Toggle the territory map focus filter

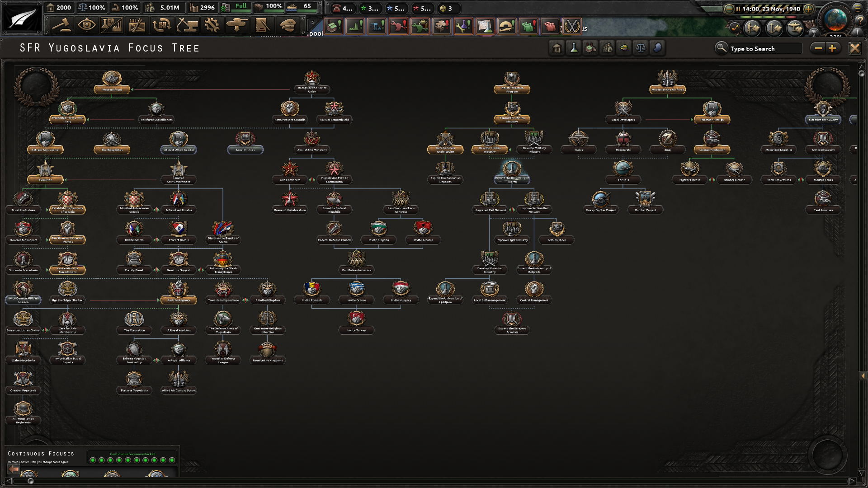click(x=657, y=48)
